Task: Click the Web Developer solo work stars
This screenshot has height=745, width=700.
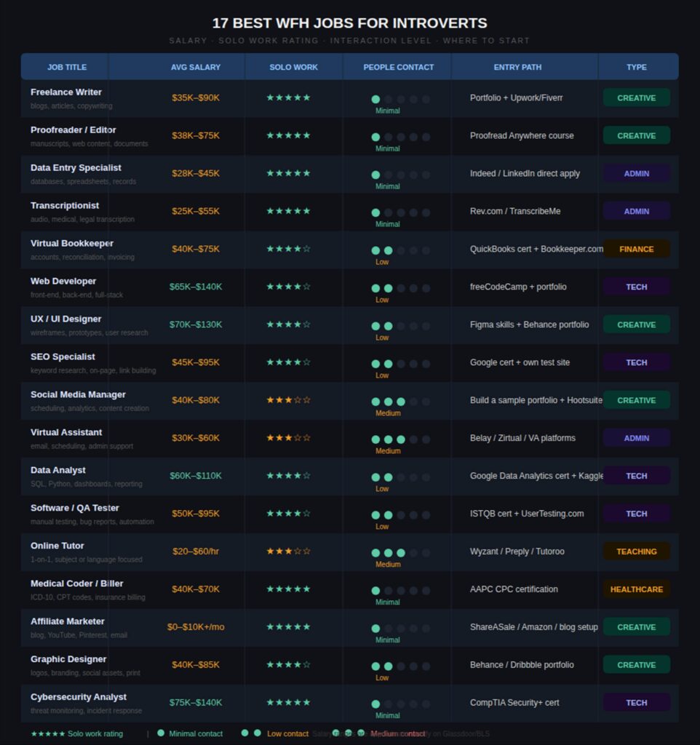Action: coord(288,287)
